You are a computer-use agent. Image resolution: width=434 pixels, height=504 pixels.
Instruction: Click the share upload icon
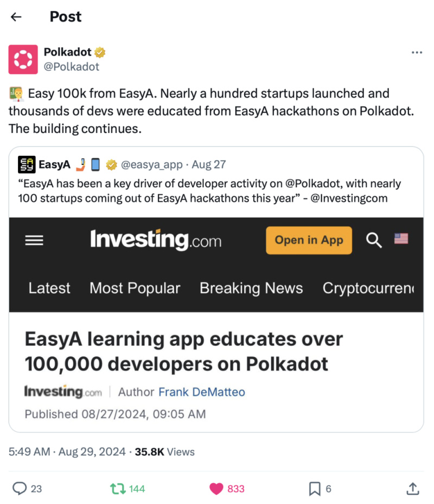tap(412, 489)
